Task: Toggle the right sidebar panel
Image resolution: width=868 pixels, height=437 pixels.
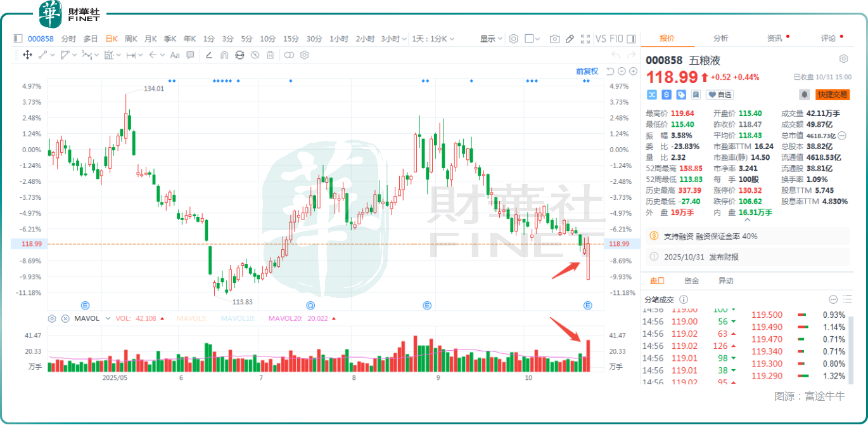Action: point(632,39)
